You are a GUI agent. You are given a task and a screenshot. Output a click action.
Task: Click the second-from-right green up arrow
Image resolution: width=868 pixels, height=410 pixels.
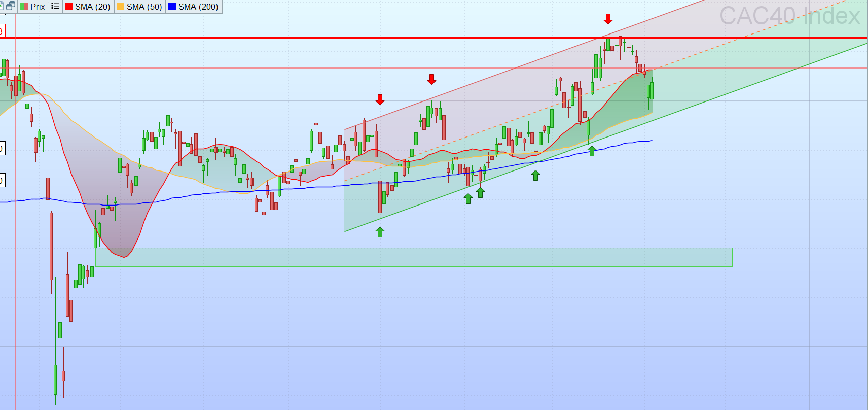[535, 175]
